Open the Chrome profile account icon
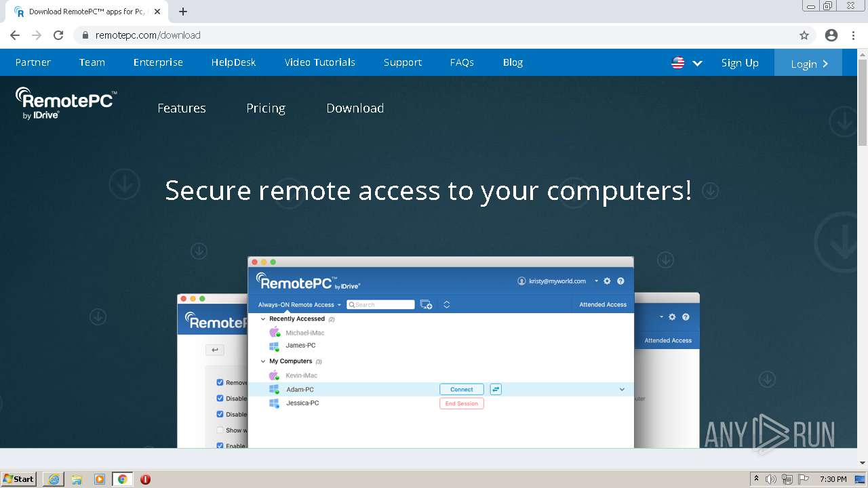Viewport: 868px width, 488px height. click(831, 35)
